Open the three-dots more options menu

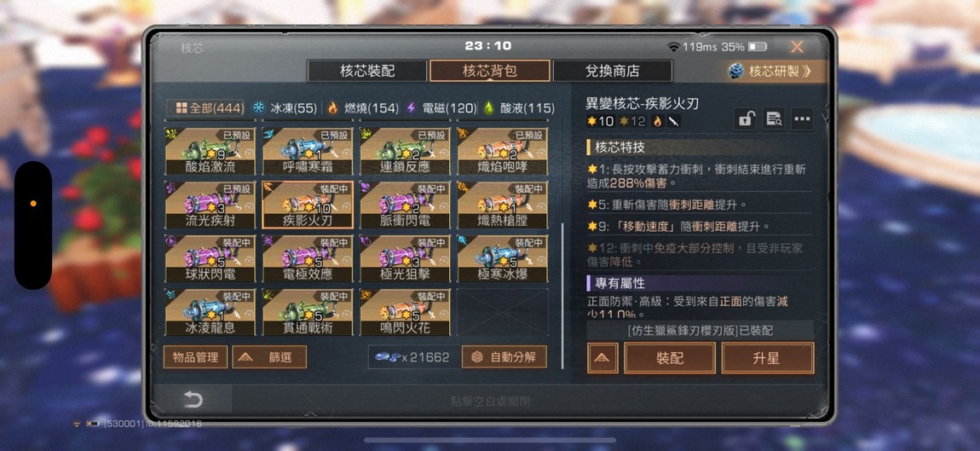click(x=802, y=119)
